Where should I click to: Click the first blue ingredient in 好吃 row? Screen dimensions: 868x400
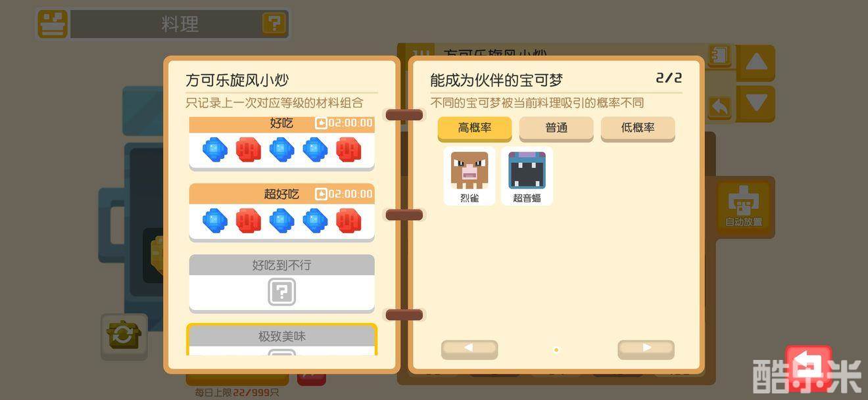215,150
